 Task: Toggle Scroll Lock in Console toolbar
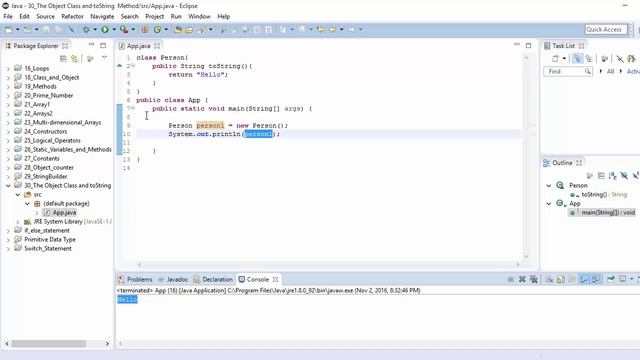coord(561,279)
